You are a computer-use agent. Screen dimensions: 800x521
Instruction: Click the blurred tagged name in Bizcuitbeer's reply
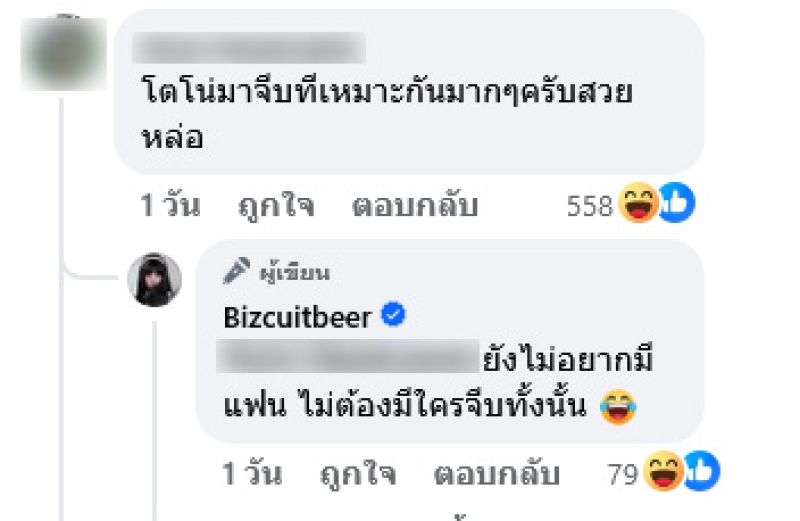347,356
